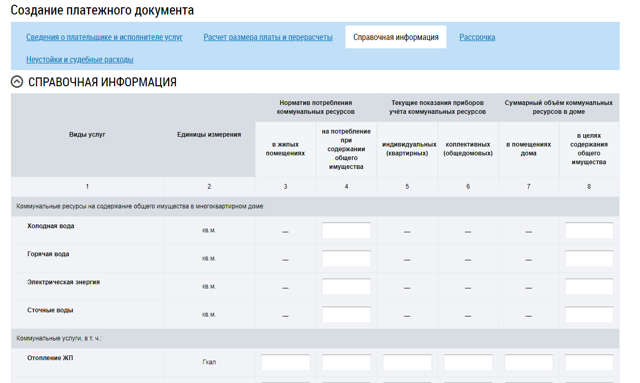
Task: Click Отопление ЖП column 4 input field
Action: [x=346, y=362]
